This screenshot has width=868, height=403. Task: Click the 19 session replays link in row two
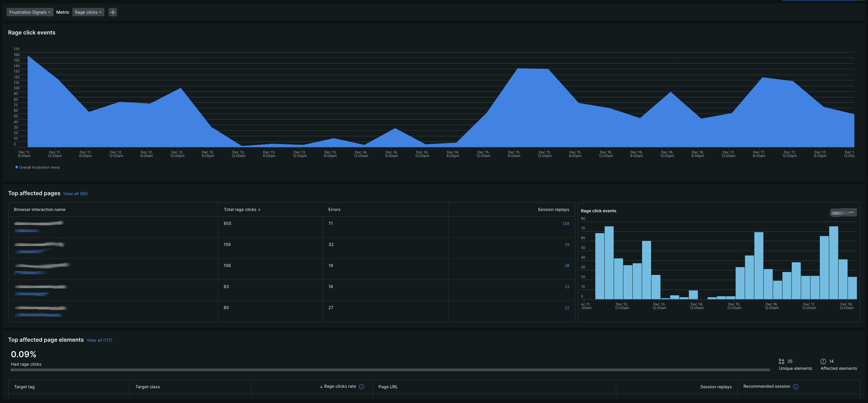point(567,244)
